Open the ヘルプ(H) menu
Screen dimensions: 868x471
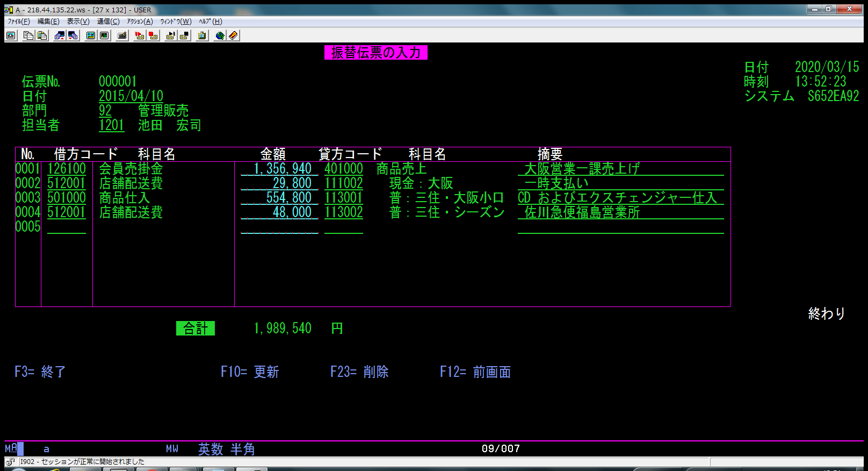coord(210,22)
